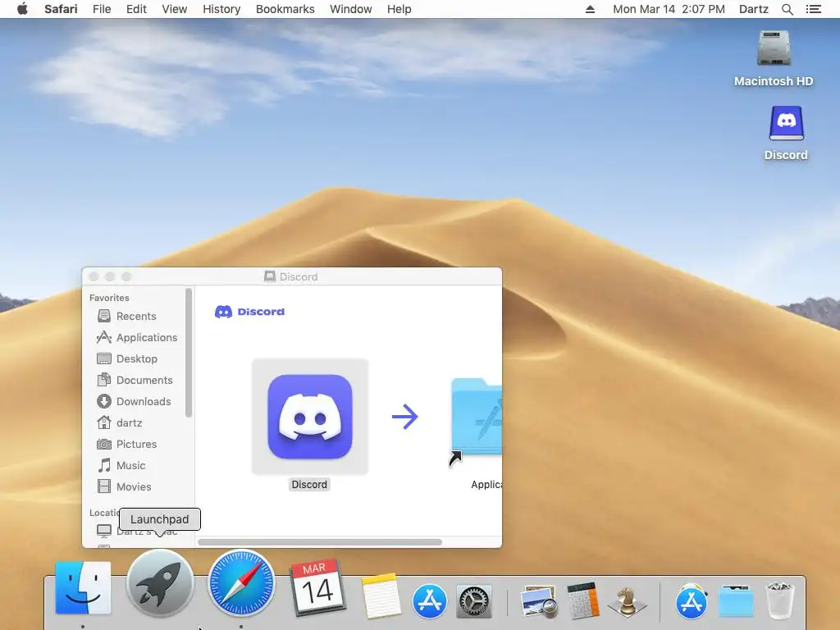Click the Dartz user name in menu bar
The width and height of the screenshot is (840, 630).
753,9
